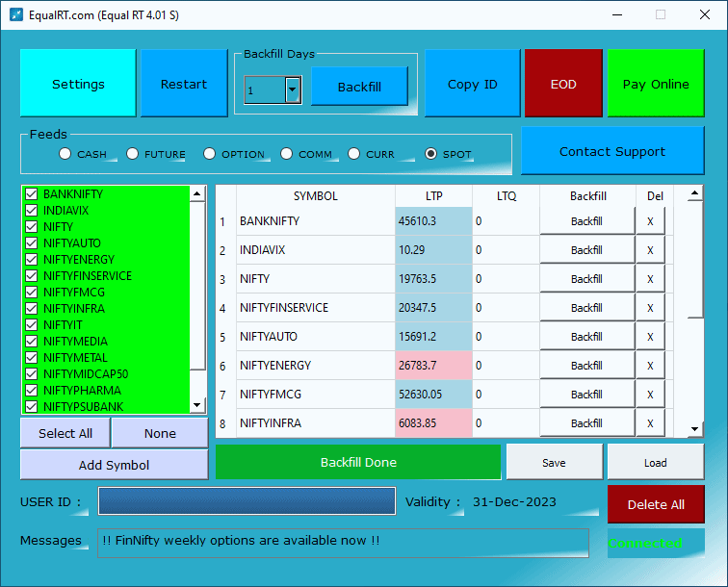Open the Pay Online button
Image resolution: width=728 pixels, height=587 pixels.
(656, 83)
